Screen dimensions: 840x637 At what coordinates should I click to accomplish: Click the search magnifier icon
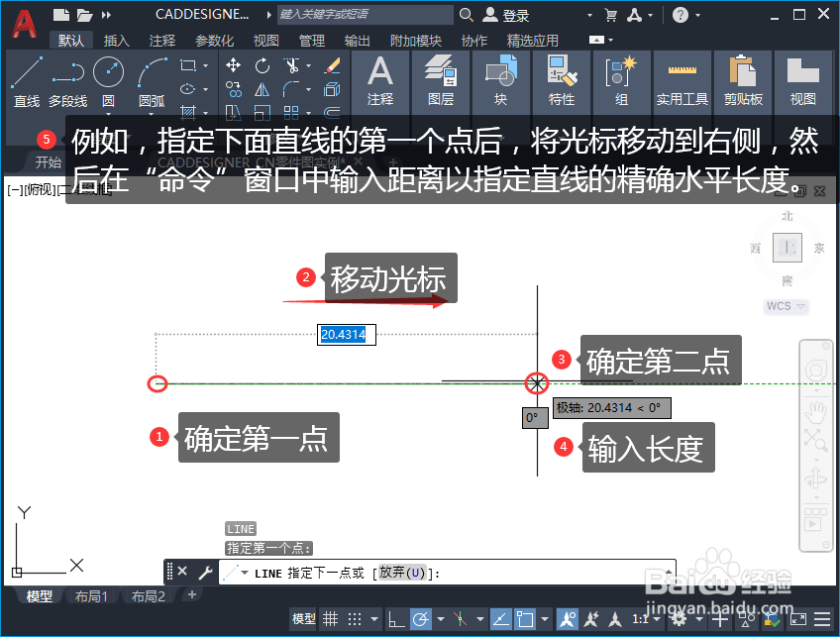click(x=467, y=15)
